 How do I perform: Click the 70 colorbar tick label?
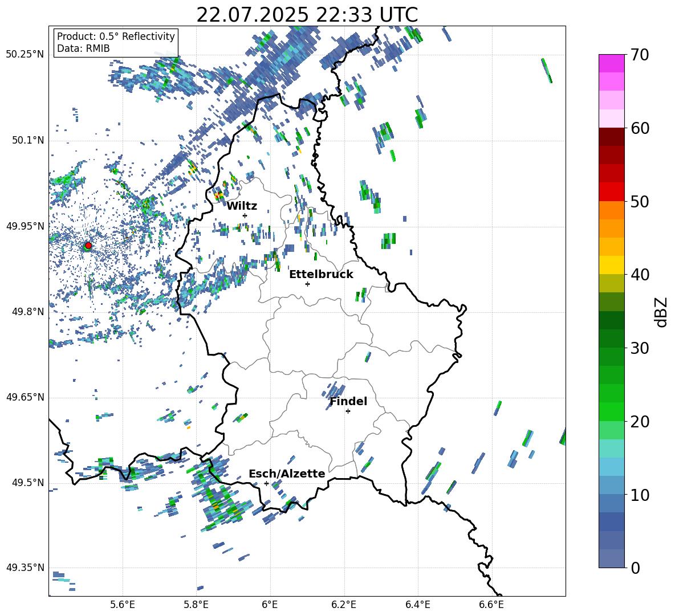640,55
